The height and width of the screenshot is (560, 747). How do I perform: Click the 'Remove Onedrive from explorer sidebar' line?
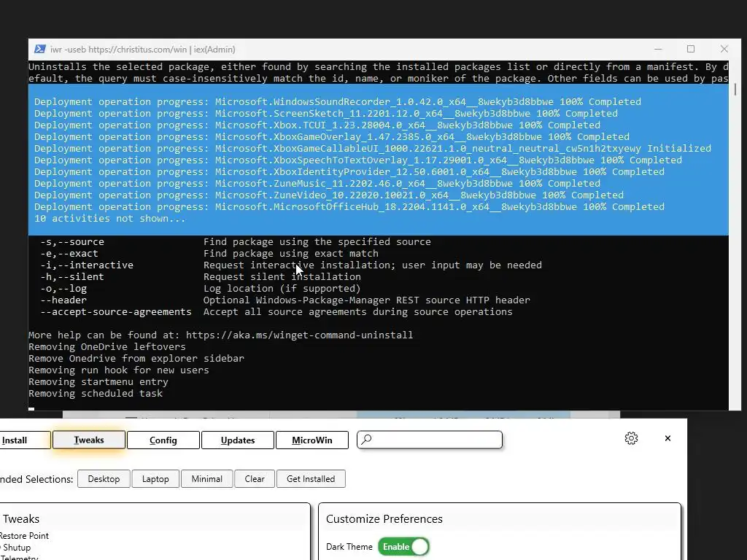pyautogui.click(x=136, y=358)
